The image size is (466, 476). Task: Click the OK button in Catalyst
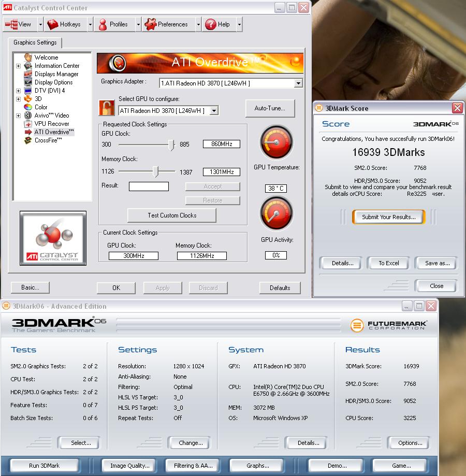[116, 288]
